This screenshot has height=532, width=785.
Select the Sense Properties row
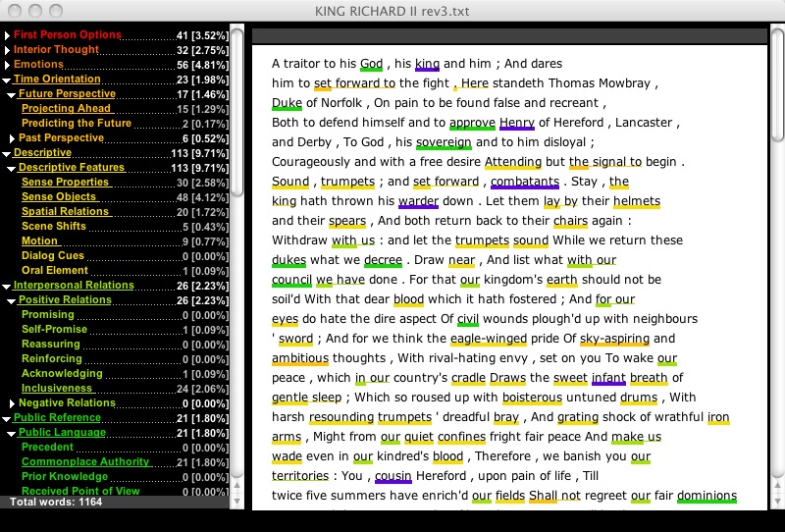point(125,183)
